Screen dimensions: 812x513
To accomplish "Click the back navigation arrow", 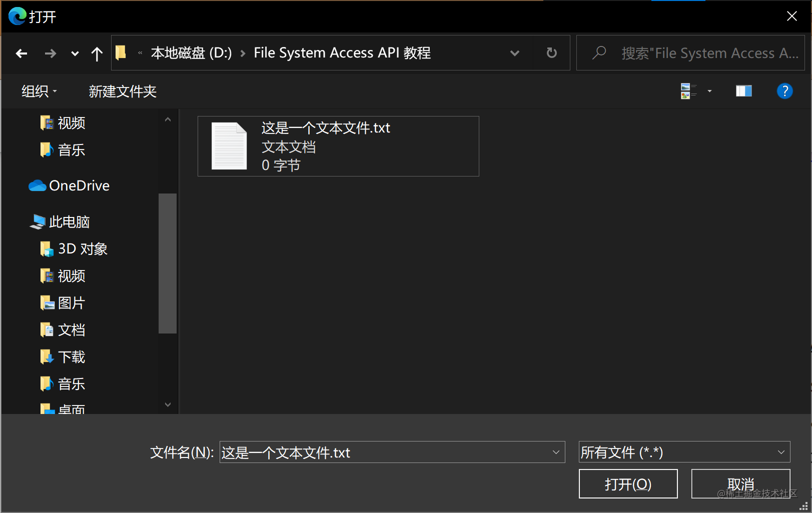I will click(21, 53).
